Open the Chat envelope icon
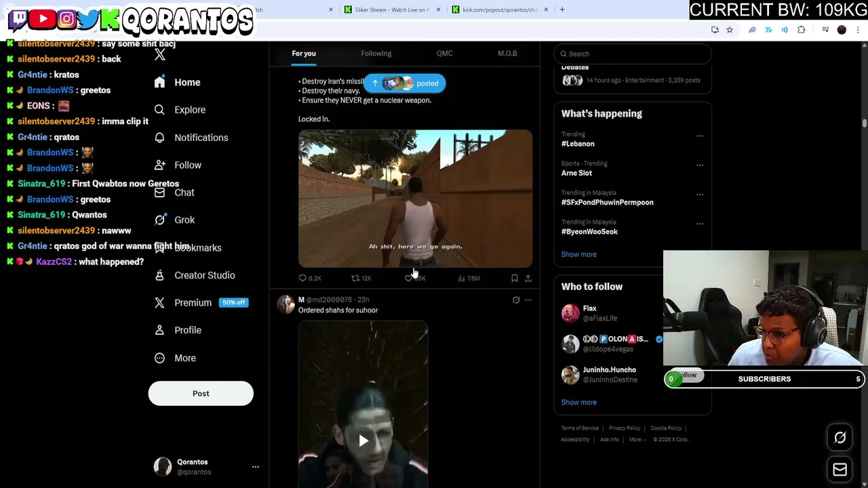Image resolution: width=868 pixels, height=488 pixels. coord(159,192)
